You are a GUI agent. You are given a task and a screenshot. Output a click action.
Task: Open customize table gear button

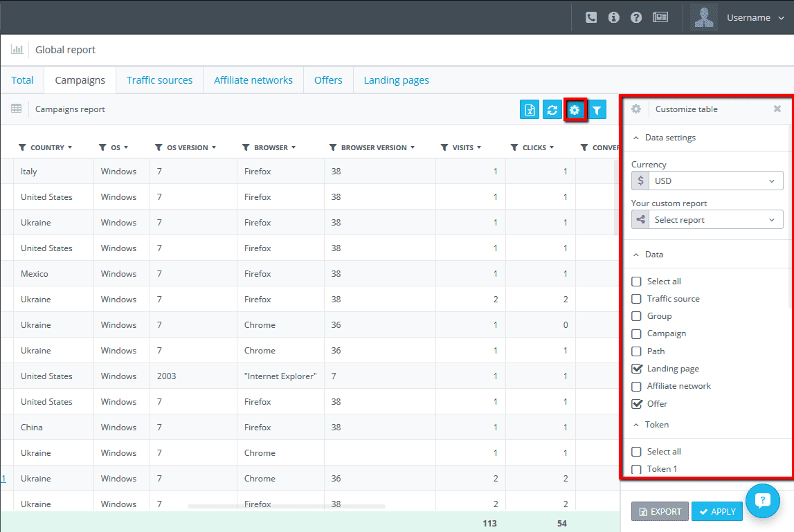point(575,110)
